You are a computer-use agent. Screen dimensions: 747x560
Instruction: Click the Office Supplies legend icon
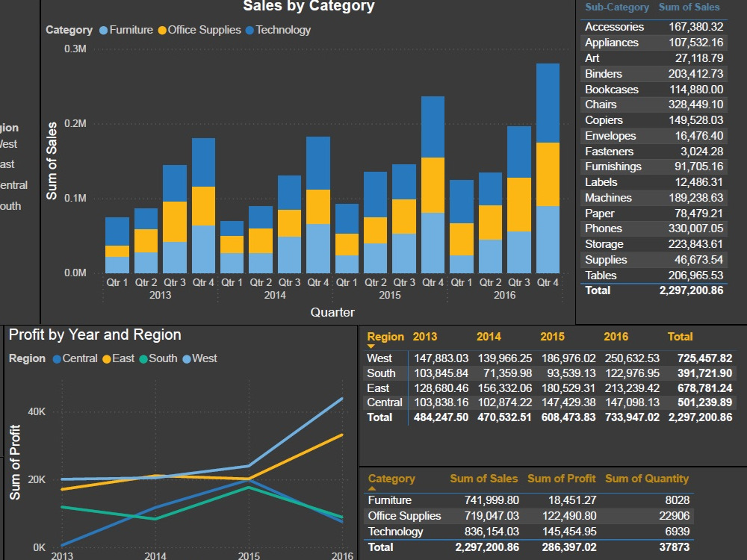(x=164, y=30)
